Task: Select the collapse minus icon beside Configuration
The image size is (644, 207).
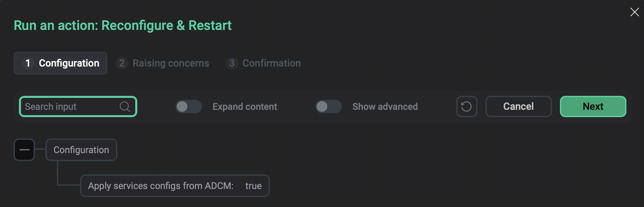Action: click(24, 150)
